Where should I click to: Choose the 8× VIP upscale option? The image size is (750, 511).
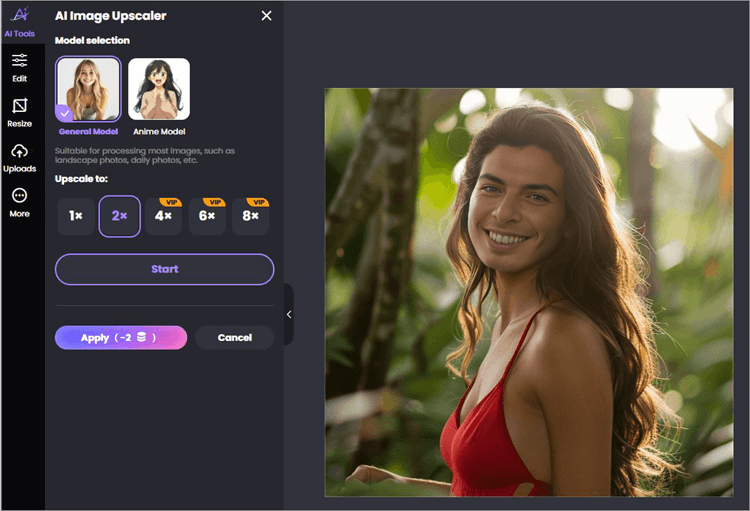pyautogui.click(x=251, y=217)
